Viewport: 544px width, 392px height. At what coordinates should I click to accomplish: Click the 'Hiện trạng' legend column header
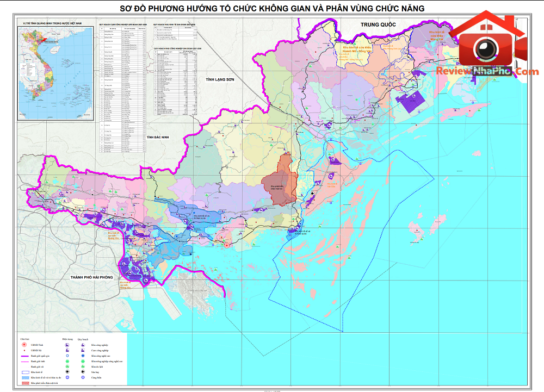coord(67,339)
